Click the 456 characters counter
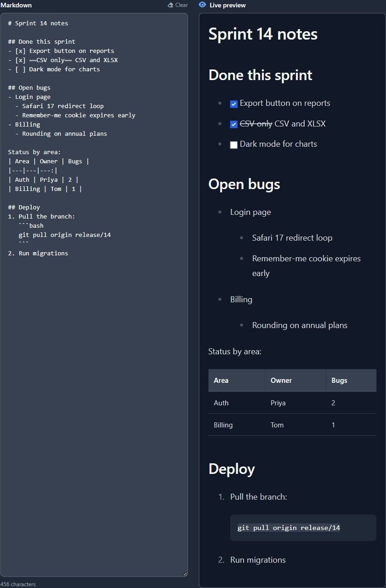 pyautogui.click(x=18, y=584)
